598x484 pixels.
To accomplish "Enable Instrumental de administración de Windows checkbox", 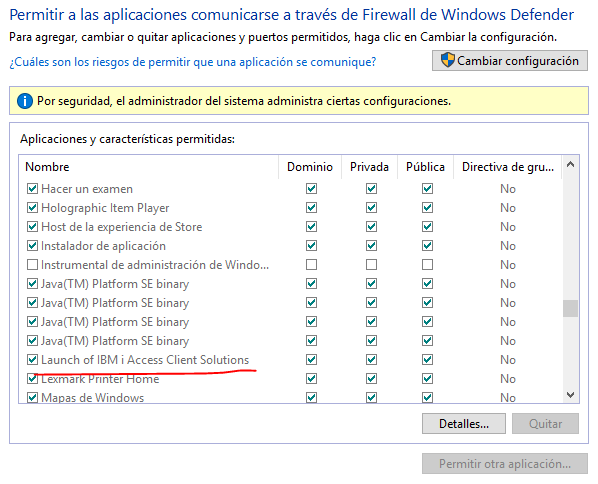I will (x=32, y=264).
